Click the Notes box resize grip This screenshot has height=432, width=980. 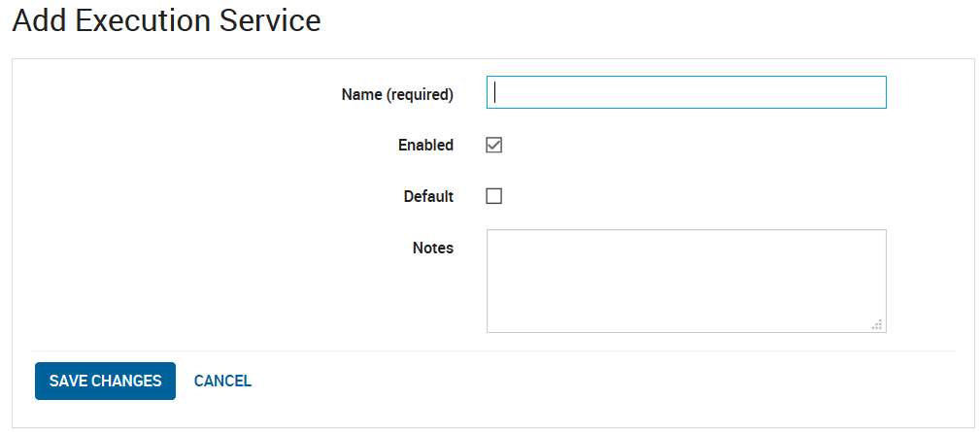(x=877, y=324)
